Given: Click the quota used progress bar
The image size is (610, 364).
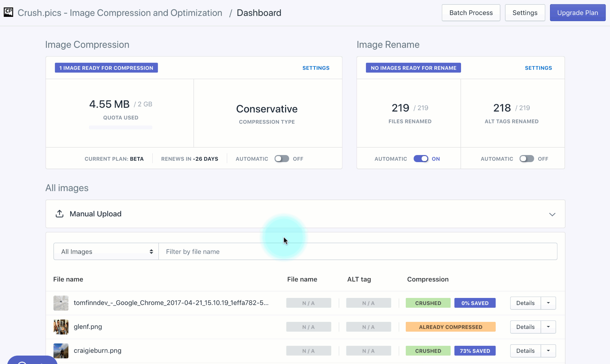Looking at the screenshot, I should pos(121,127).
